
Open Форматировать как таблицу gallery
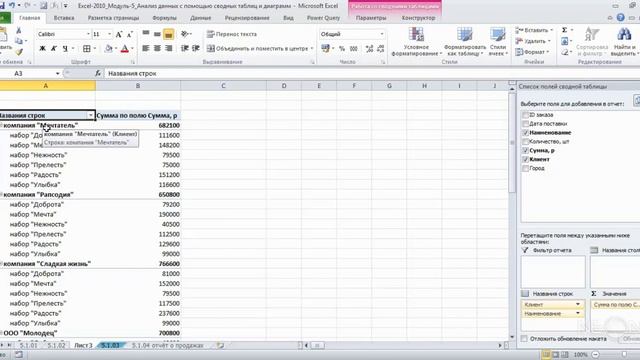[464, 42]
